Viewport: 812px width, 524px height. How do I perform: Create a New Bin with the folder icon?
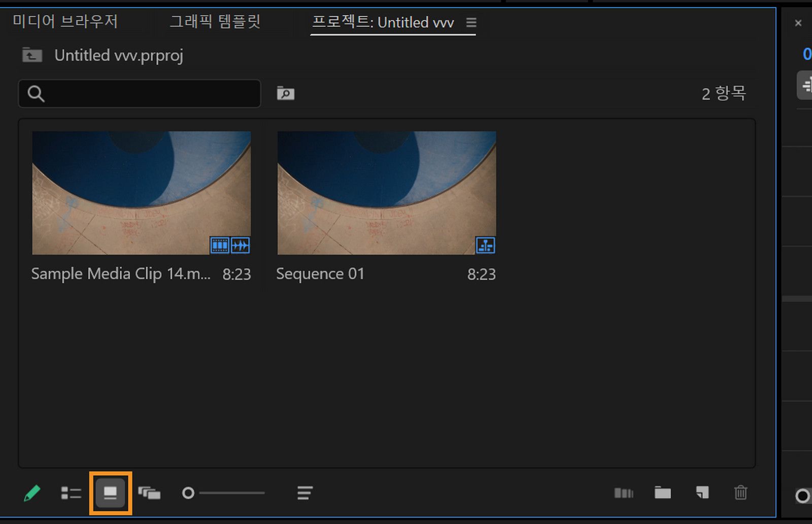pos(662,493)
